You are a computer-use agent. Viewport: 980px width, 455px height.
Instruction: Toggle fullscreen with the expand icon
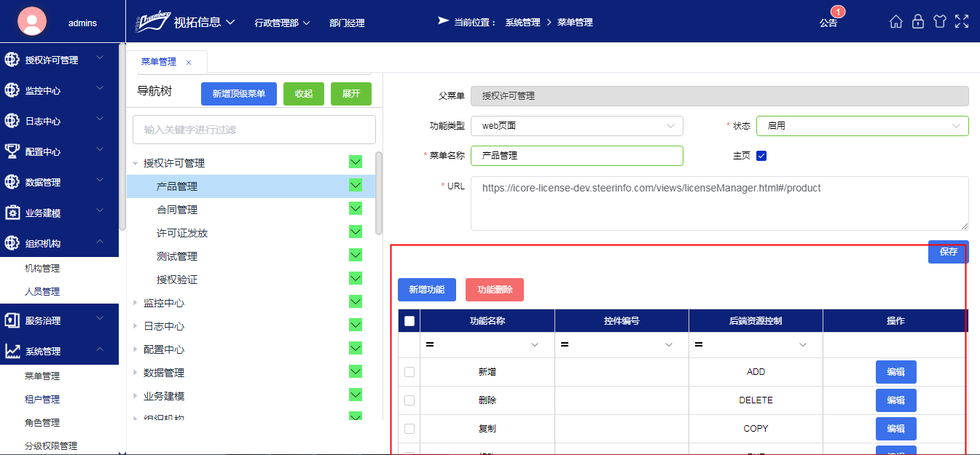[x=962, y=22]
